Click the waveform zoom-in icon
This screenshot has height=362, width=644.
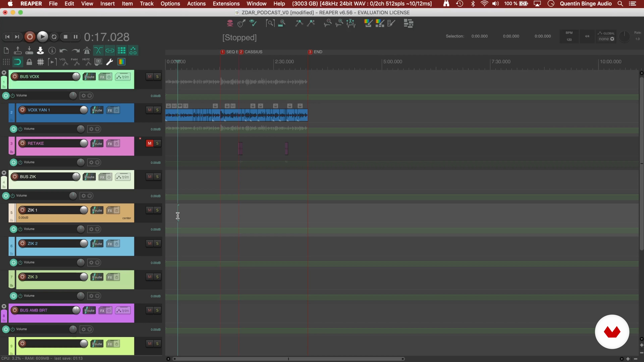tap(339, 23)
